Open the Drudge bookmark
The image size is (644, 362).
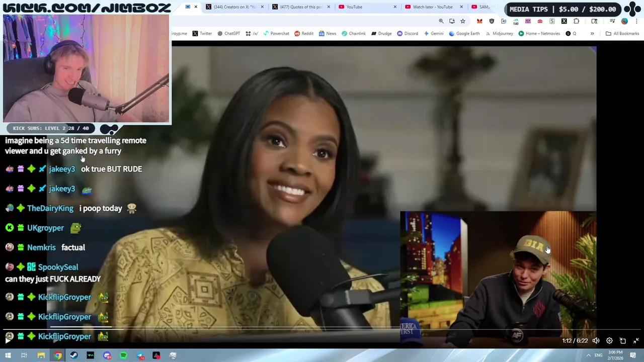click(381, 34)
